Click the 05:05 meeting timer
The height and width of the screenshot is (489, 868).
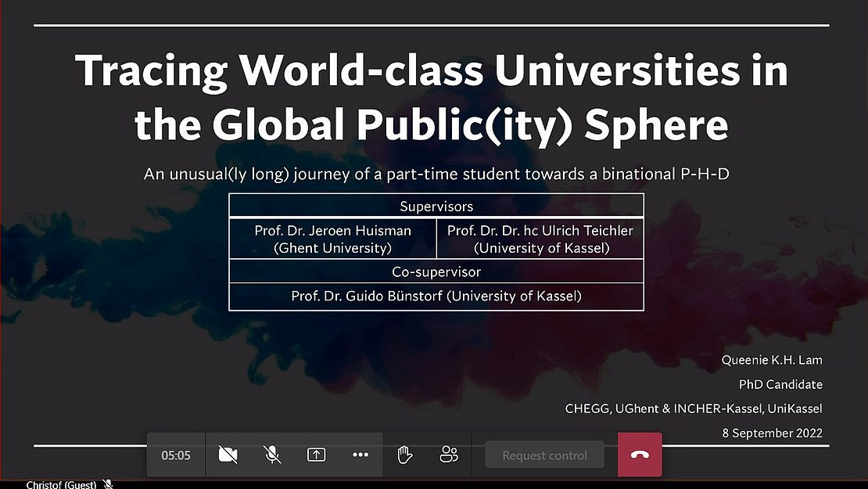(x=176, y=455)
